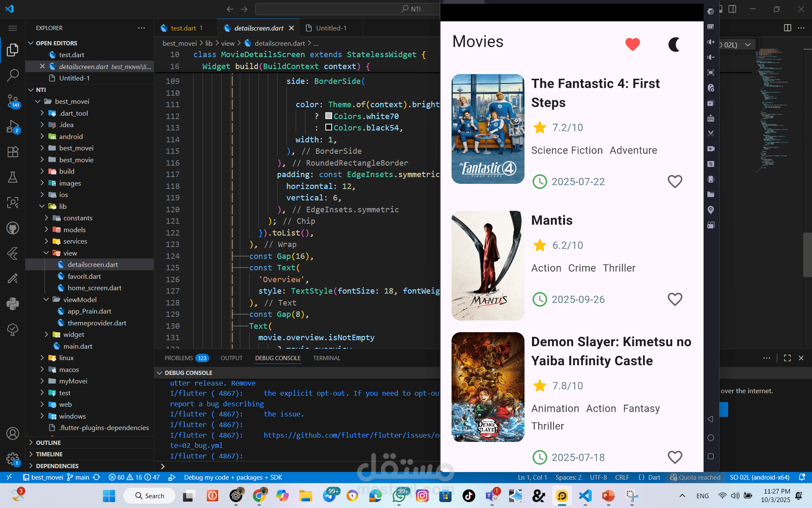
Task: Open the Manage settings gear
Action: 13,458
